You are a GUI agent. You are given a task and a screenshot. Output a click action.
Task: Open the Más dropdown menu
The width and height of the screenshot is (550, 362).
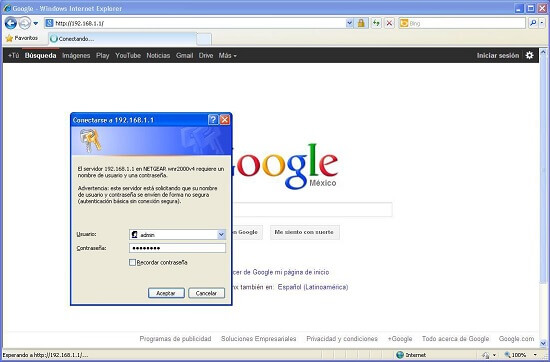[x=227, y=55]
